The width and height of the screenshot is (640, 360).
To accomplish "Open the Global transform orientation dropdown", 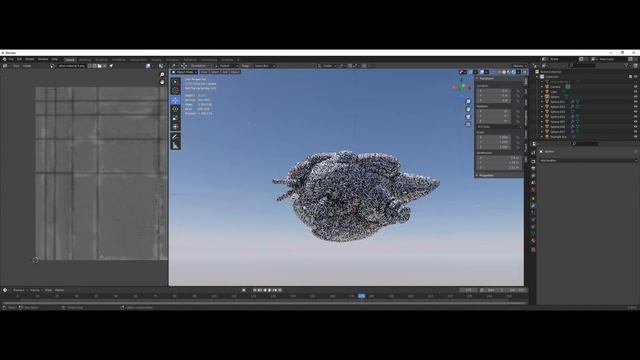I will coord(327,66).
